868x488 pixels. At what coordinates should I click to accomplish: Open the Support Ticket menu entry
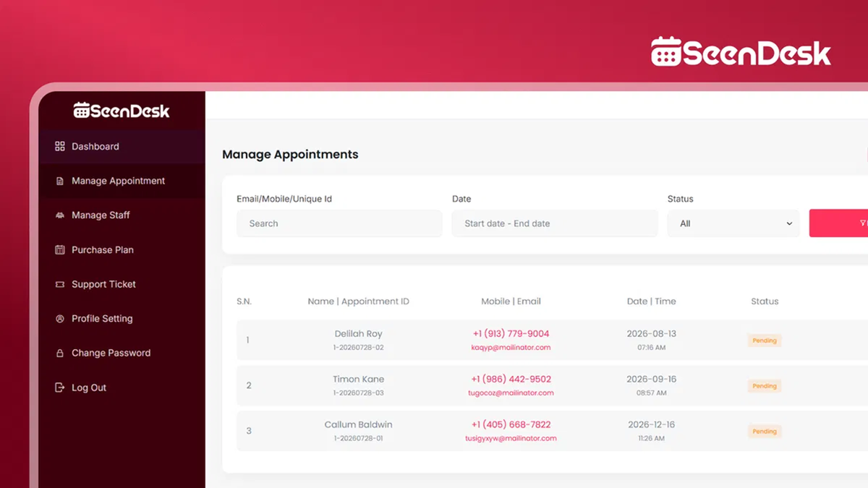(x=122, y=284)
